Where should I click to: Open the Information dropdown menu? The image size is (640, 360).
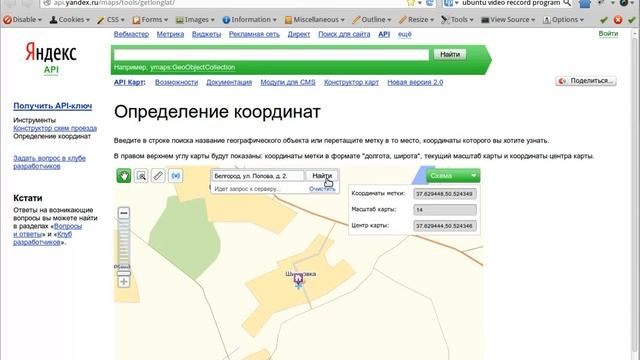pos(249,20)
